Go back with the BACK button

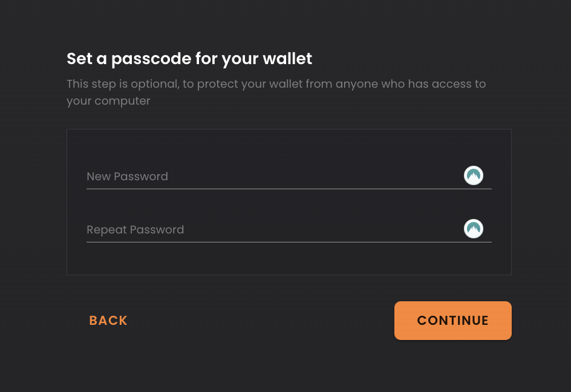pos(108,321)
